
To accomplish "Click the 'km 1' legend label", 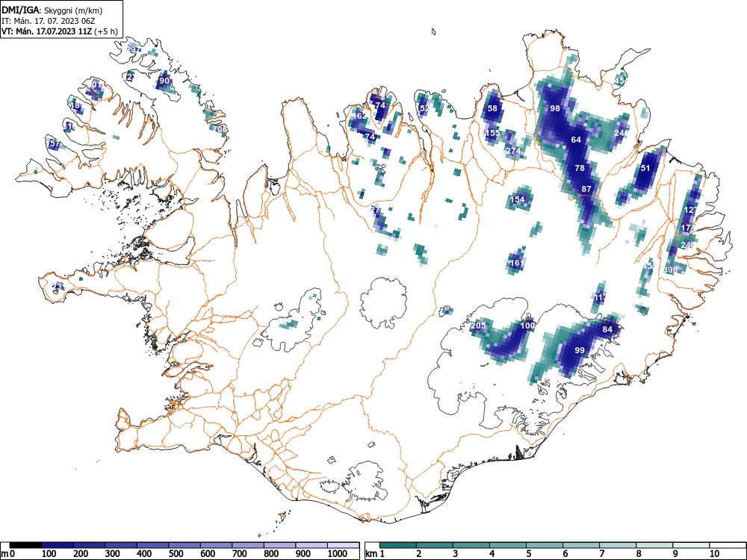I will click(x=376, y=554).
